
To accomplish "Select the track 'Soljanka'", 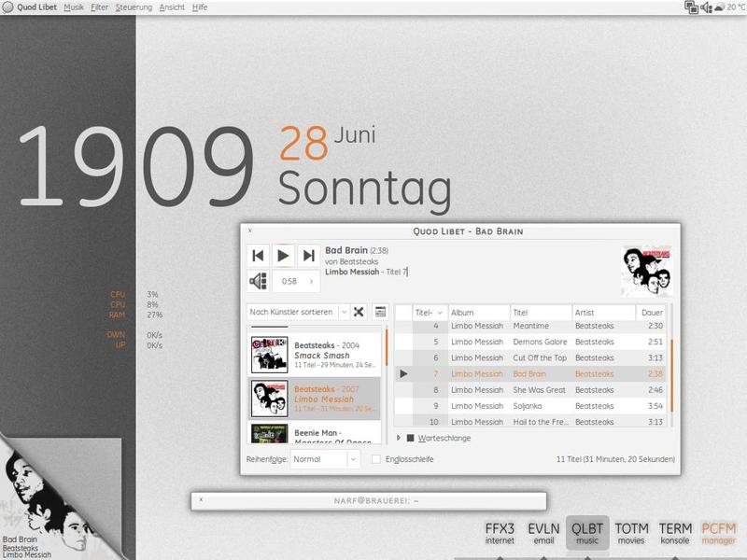I will point(530,406).
